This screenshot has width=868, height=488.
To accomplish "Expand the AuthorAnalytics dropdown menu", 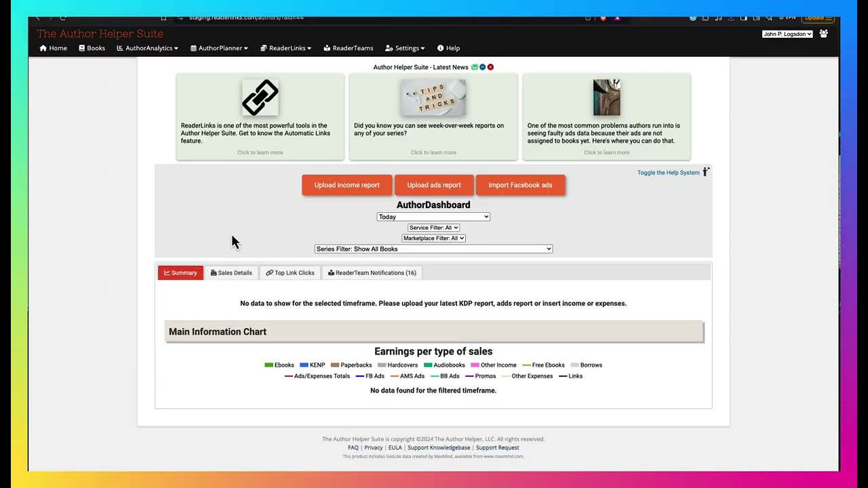I will (147, 48).
